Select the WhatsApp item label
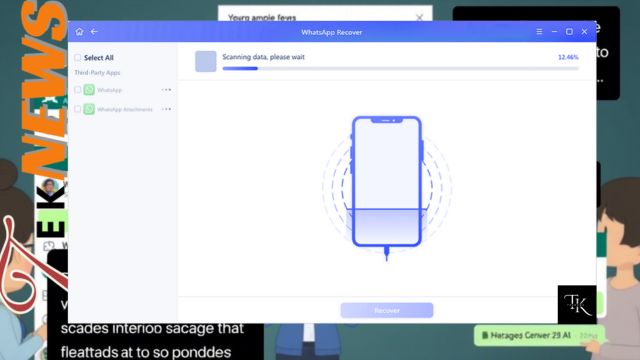640x360 pixels. click(x=109, y=90)
